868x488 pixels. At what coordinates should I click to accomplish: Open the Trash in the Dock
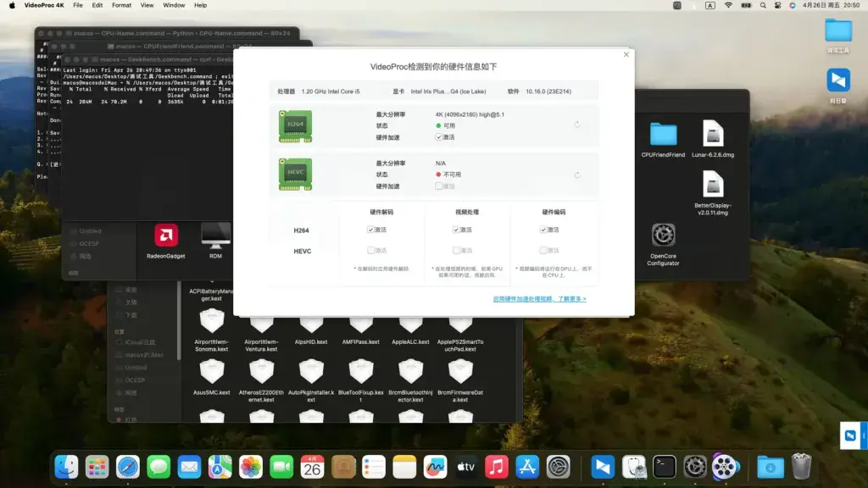tap(801, 466)
